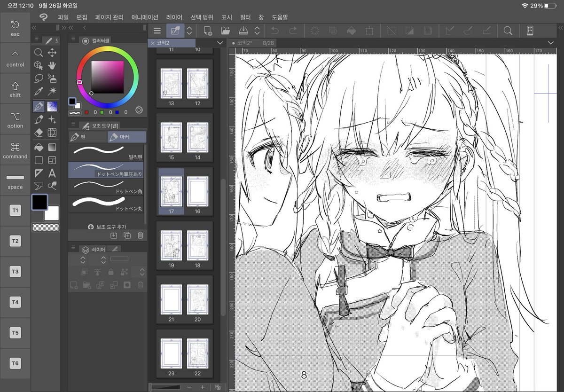Expand the page manager tab list dropdown
564x392 pixels.
[219, 43]
